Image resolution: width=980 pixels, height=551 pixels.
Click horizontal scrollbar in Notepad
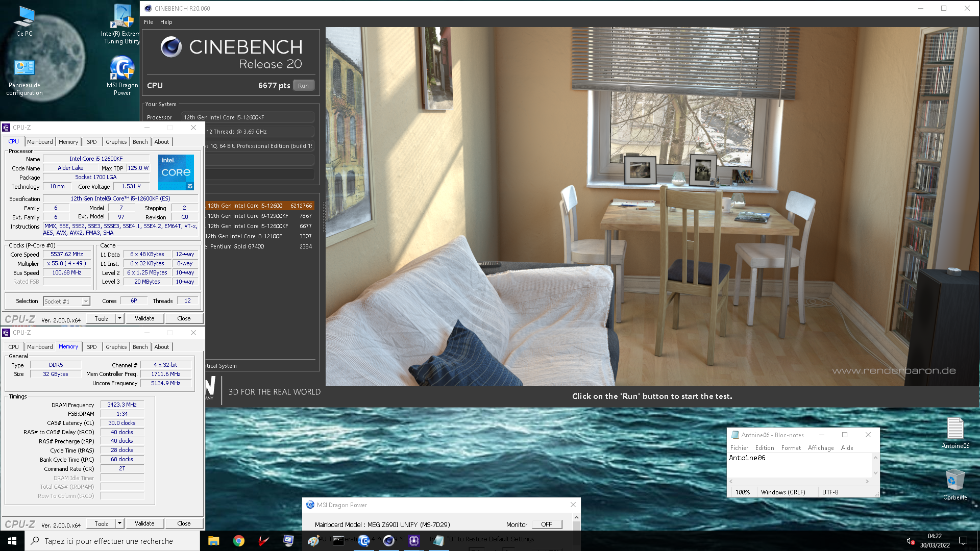coord(799,481)
